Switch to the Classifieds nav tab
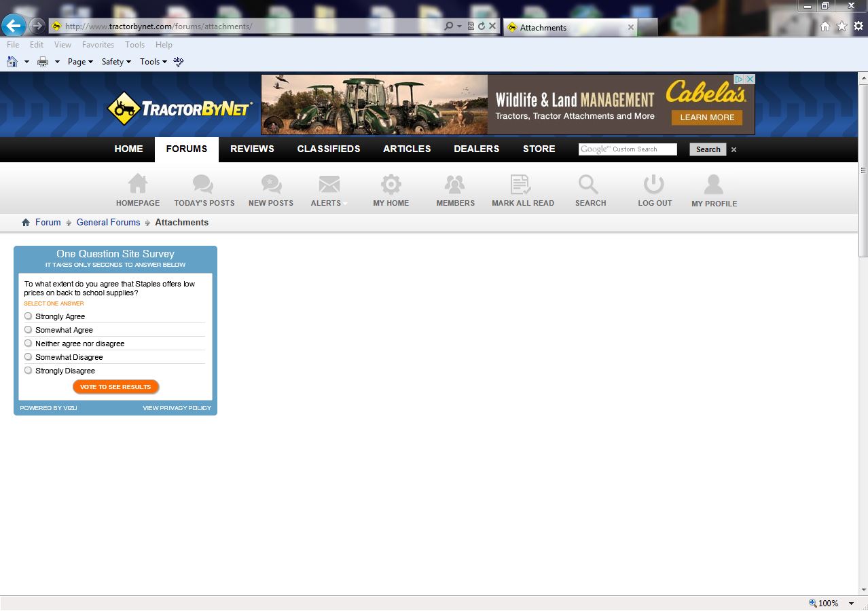868x611 pixels. coord(329,149)
